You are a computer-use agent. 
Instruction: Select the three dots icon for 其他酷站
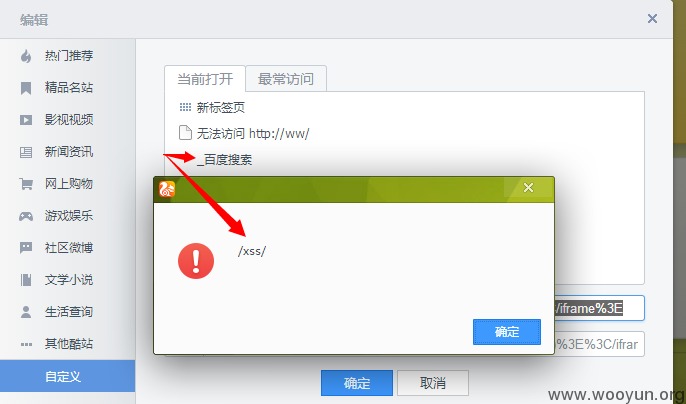click(x=26, y=344)
